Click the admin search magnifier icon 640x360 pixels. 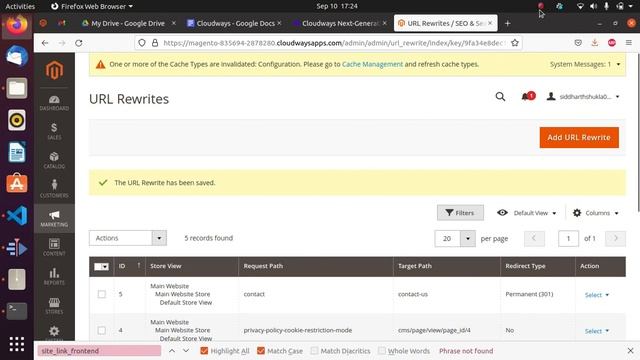coord(500,97)
